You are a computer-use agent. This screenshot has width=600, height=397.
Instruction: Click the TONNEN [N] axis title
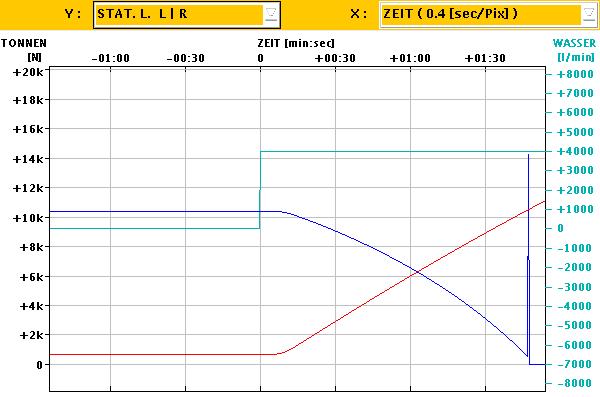pos(24,50)
